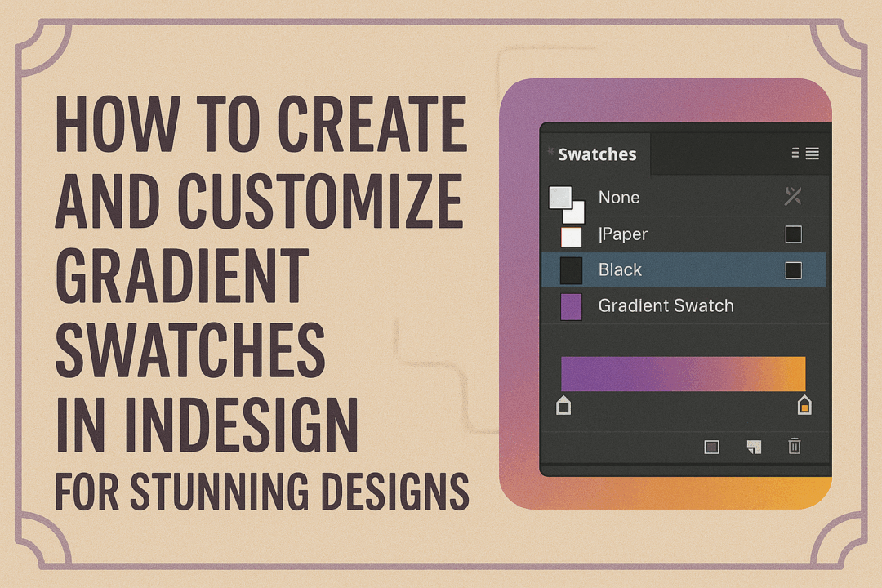Image resolution: width=882 pixels, height=588 pixels.
Task: Click the New Swatch page icon
Action: (x=753, y=447)
